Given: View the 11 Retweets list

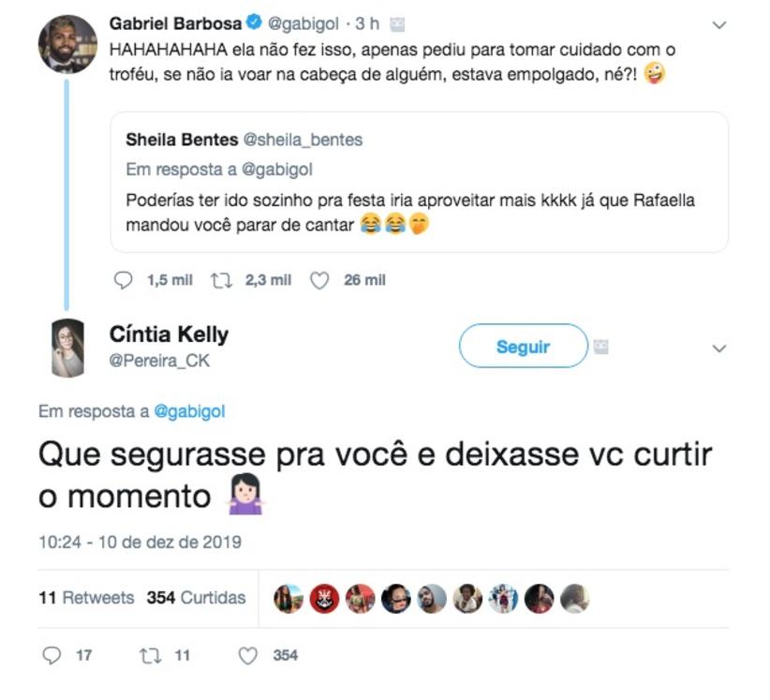Looking at the screenshot, I should 86,598.
